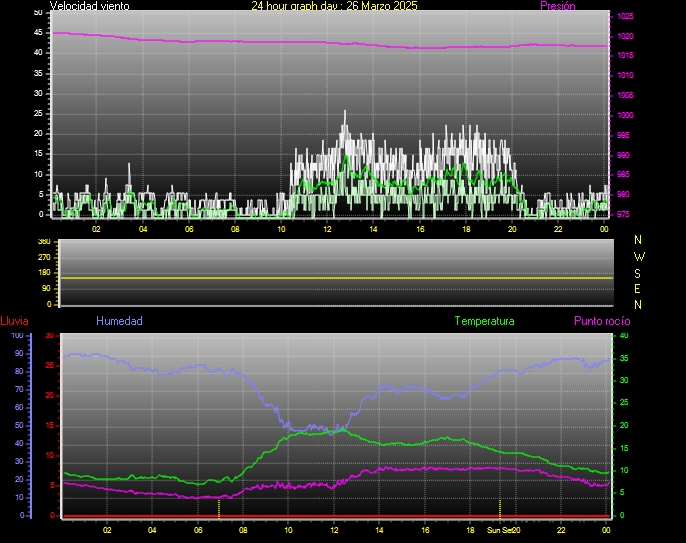Click the magenta "Punto rocío" legend label
This screenshot has height=543, width=686.
pyautogui.click(x=602, y=321)
